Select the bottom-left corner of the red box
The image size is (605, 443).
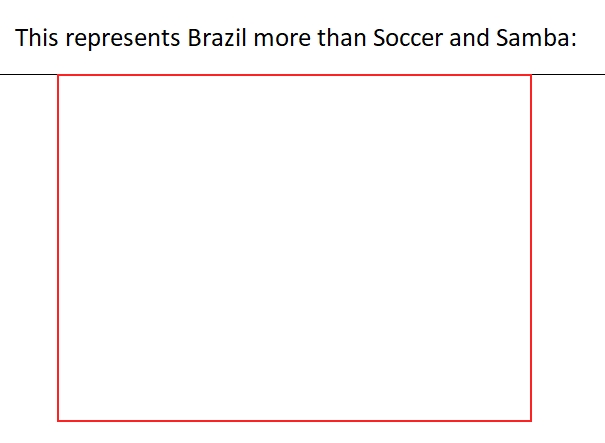point(58,421)
